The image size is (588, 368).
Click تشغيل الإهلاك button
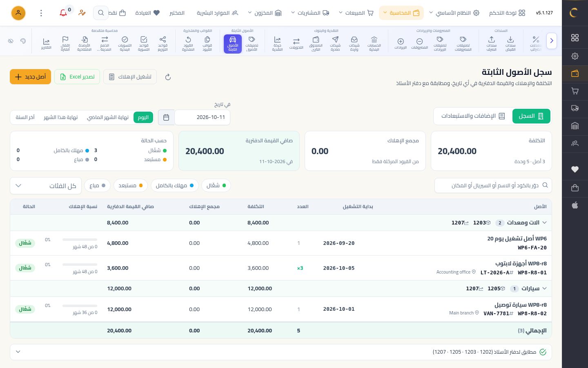click(x=130, y=77)
